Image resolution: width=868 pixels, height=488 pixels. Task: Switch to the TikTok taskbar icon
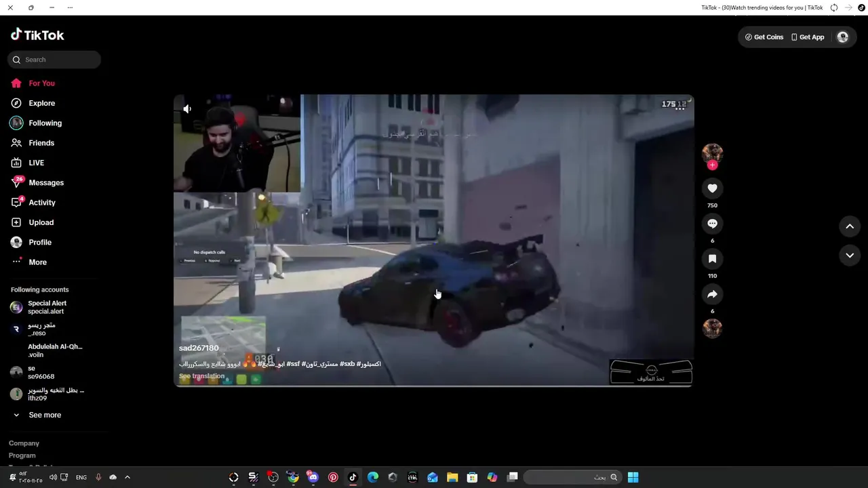click(x=353, y=477)
